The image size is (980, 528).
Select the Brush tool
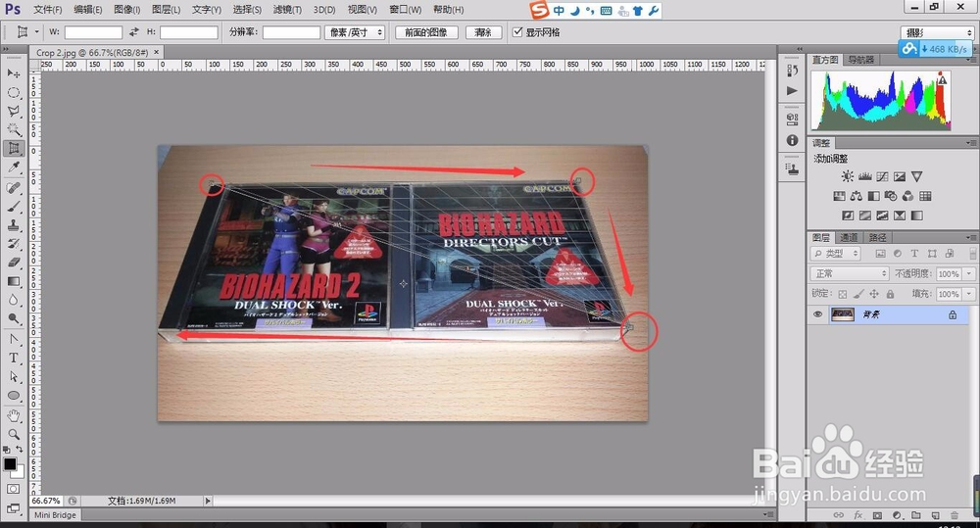13,206
